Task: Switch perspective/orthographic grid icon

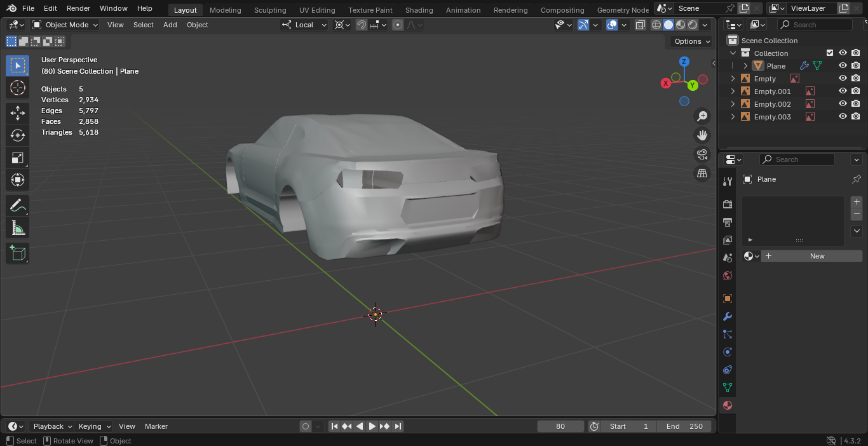Action: 702,173
